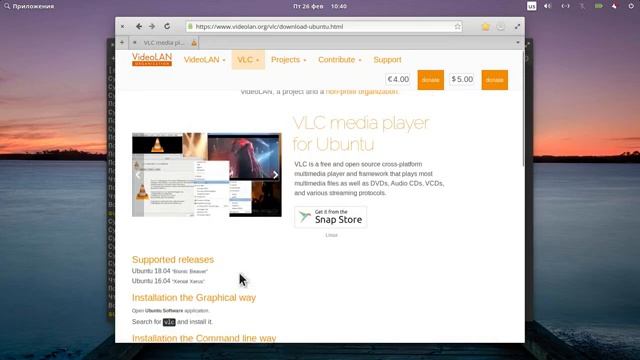Screen dimensions: 640x360
Task: Click the URL address bar
Action: pos(324,27)
